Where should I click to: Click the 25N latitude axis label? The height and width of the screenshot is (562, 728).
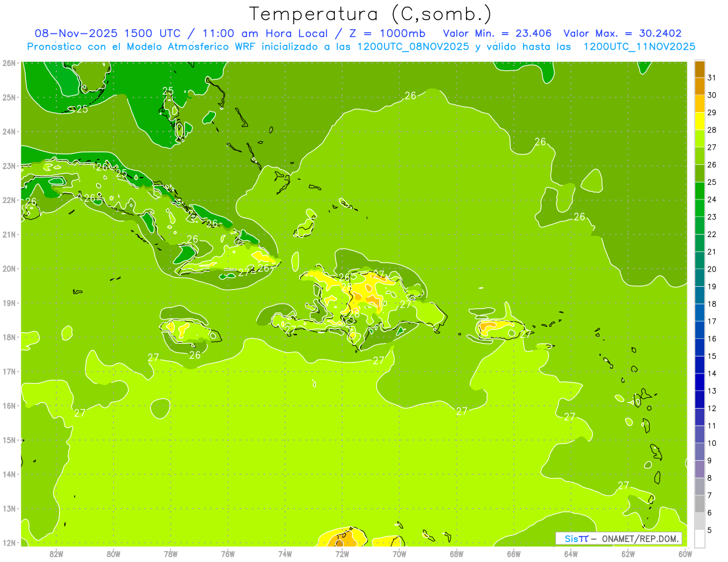point(9,97)
